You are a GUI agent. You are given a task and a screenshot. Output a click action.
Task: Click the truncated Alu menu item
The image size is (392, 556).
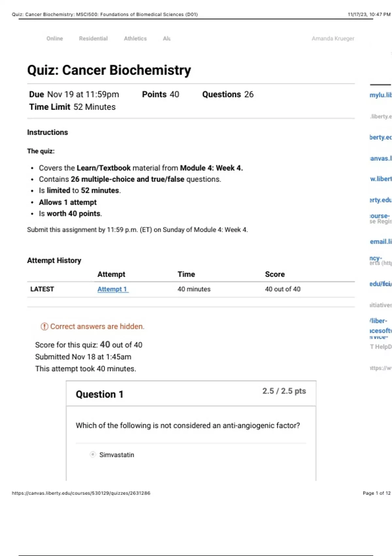click(x=167, y=39)
